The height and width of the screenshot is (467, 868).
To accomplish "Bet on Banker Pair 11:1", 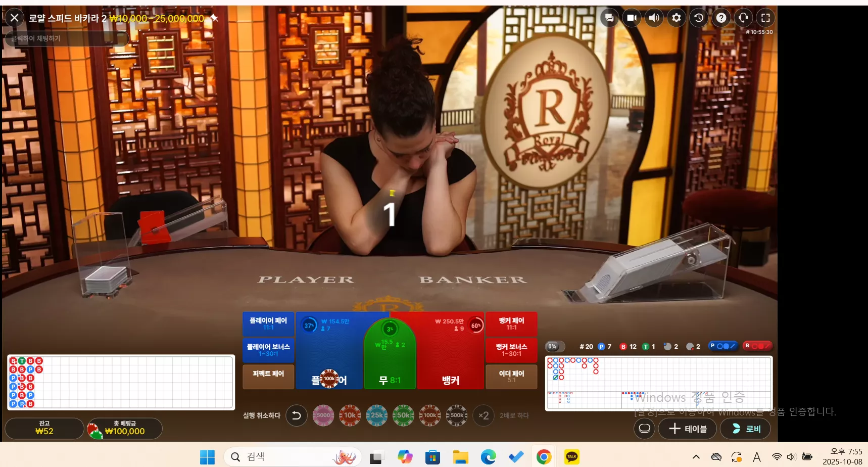I will pos(511,324).
